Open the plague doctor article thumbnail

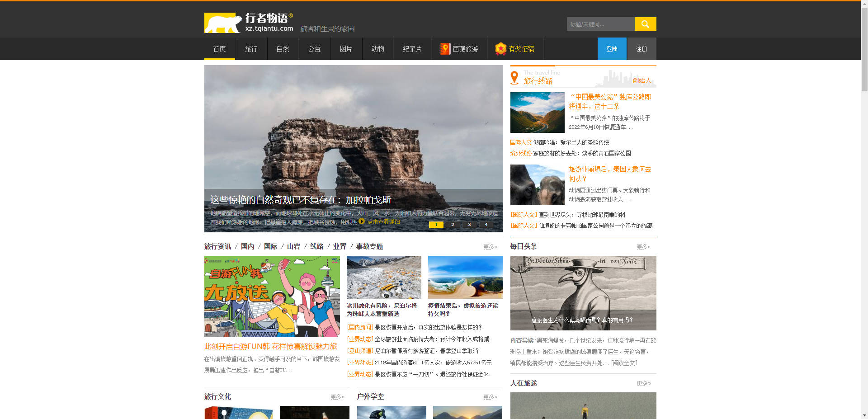click(x=583, y=293)
